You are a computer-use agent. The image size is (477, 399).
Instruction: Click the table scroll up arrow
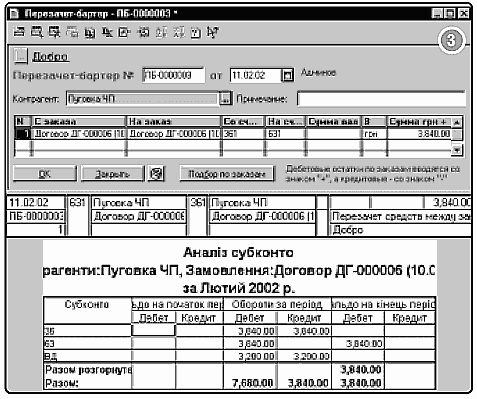coord(457,122)
